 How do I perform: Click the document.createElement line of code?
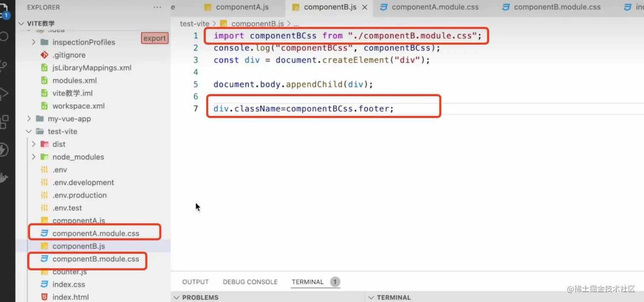point(322,60)
